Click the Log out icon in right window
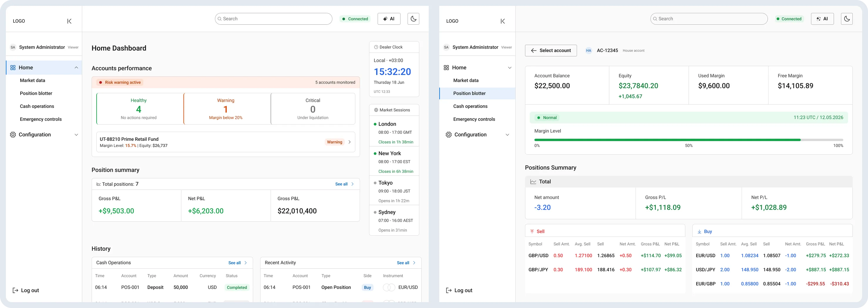868x308 pixels. point(448,290)
